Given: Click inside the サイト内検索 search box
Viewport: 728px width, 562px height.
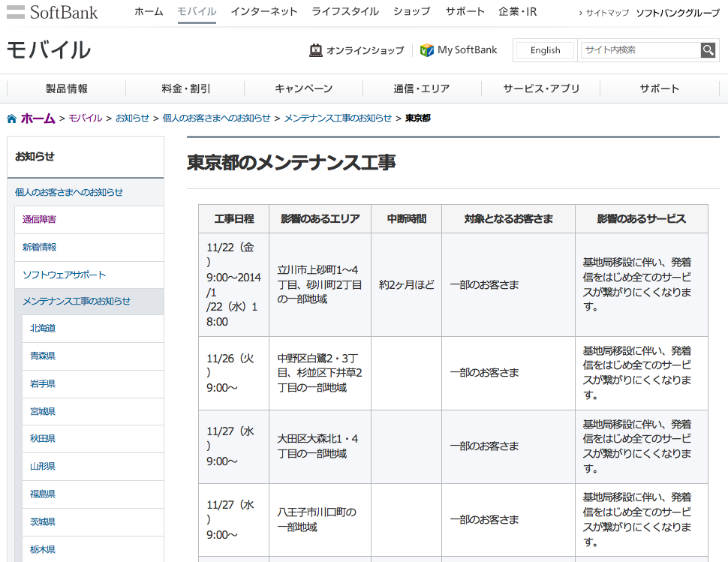Looking at the screenshot, I should (x=638, y=50).
